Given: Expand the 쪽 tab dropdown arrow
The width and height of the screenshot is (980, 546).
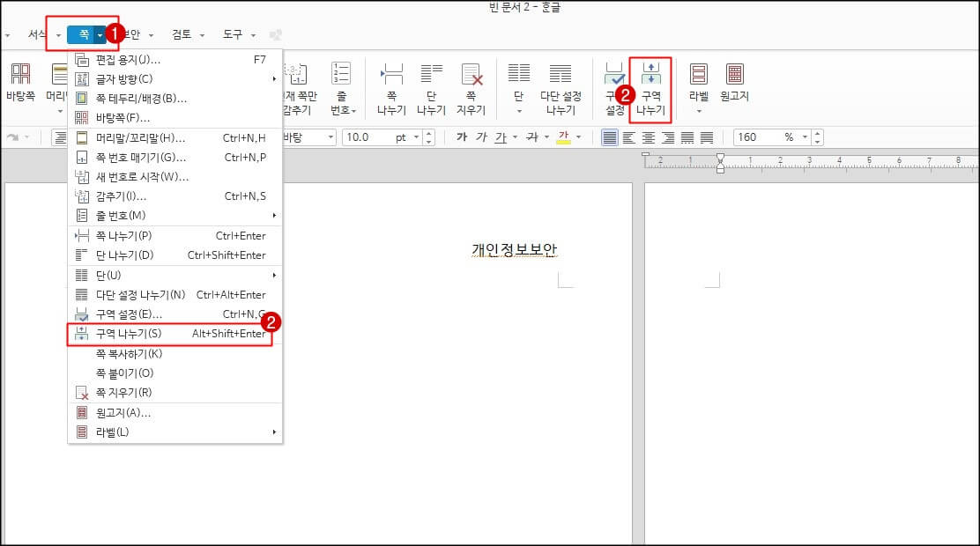Looking at the screenshot, I should pyautogui.click(x=100, y=35).
